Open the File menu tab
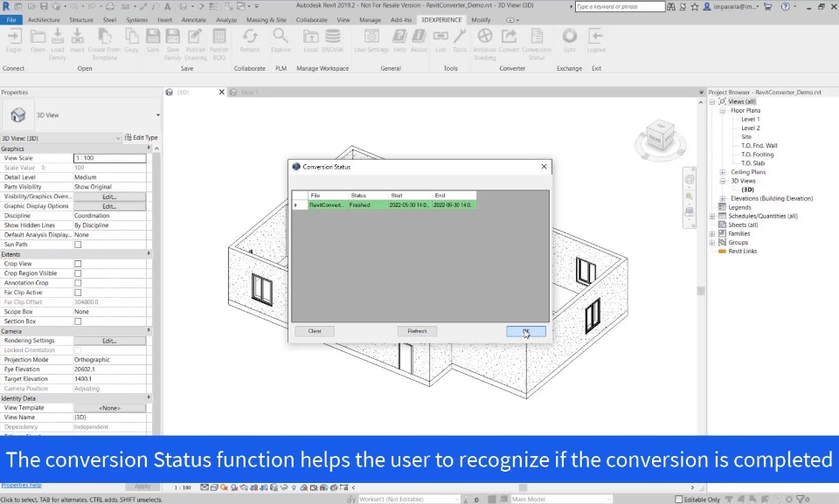Screen dimensions: 839x504 coord(10,20)
